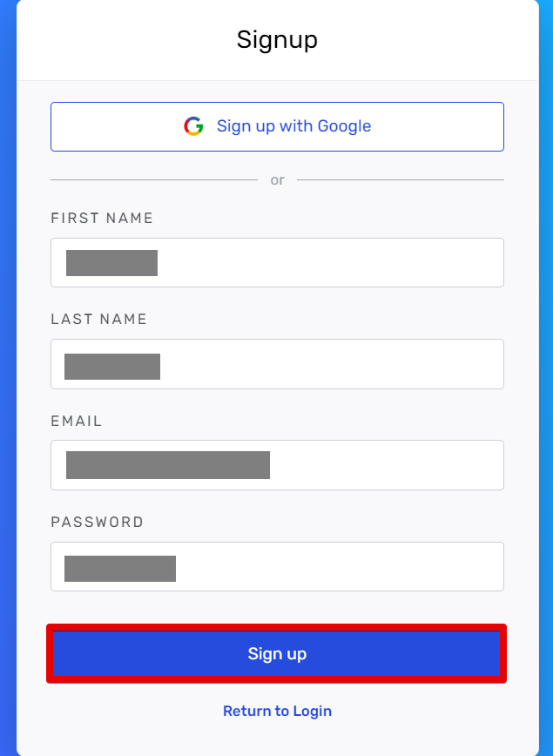Click the Google "G" logo icon
This screenshot has height=756, width=553.
pyautogui.click(x=193, y=126)
